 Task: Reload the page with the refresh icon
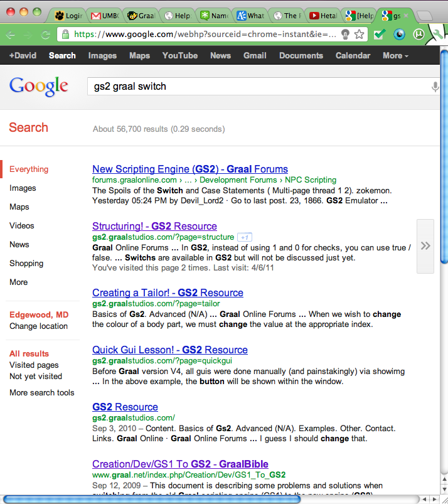click(x=45, y=35)
